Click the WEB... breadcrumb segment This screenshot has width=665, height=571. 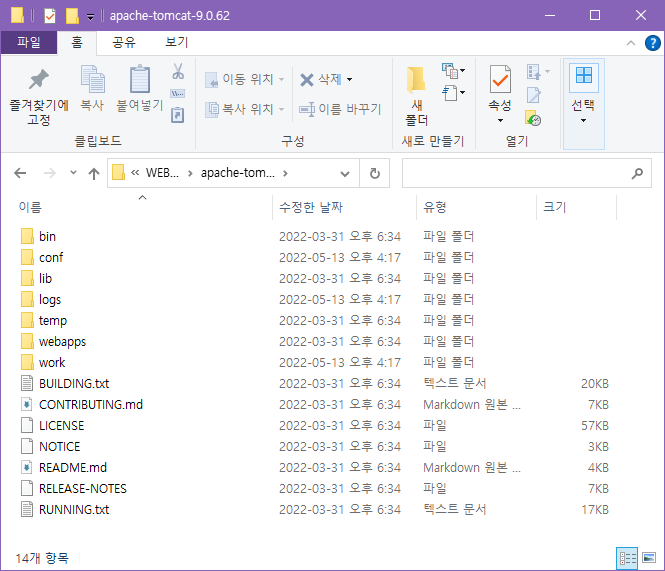pos(162,173)
